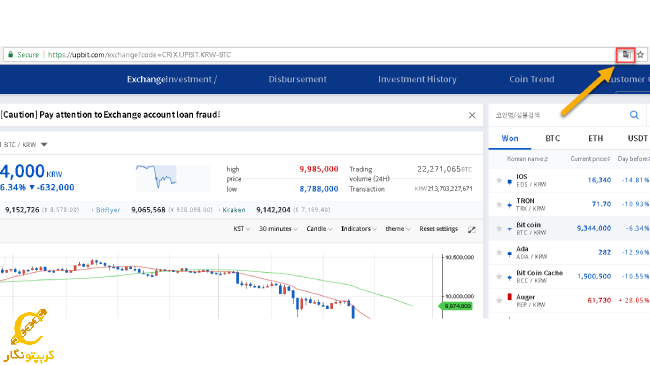Screen dimensions: 650x365
Task: Open the theme dropdown
Action: coord(398,229)
